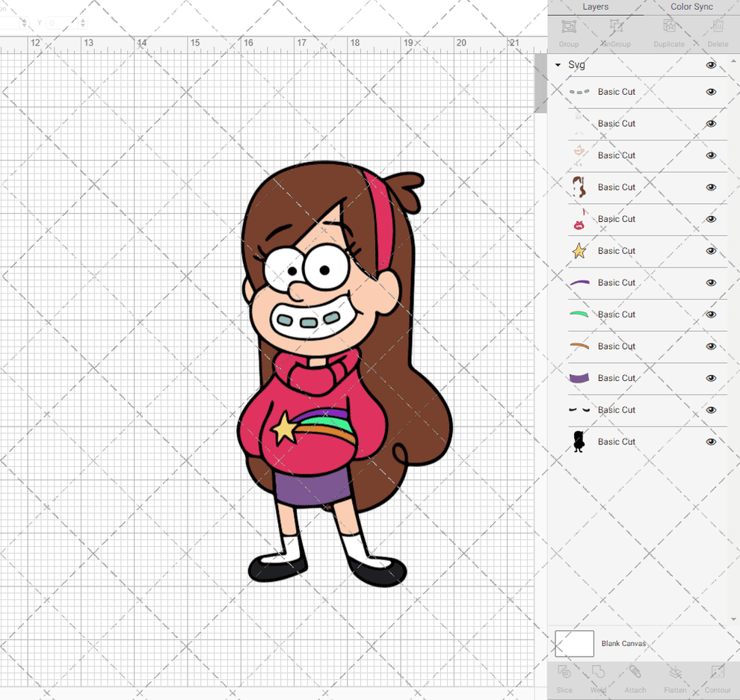Image resolution: width=740 pixels, height=700 pixels.
Task: Duplicate the selection using the Duplicate icon
Action: pyautogui.click(x=668, y=31)
